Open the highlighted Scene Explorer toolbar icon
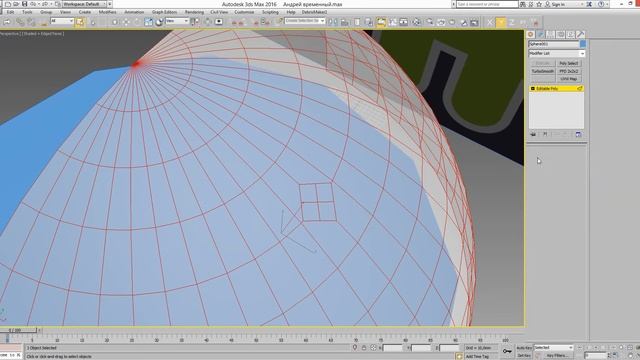640x360 pixels. pos(380,22)
